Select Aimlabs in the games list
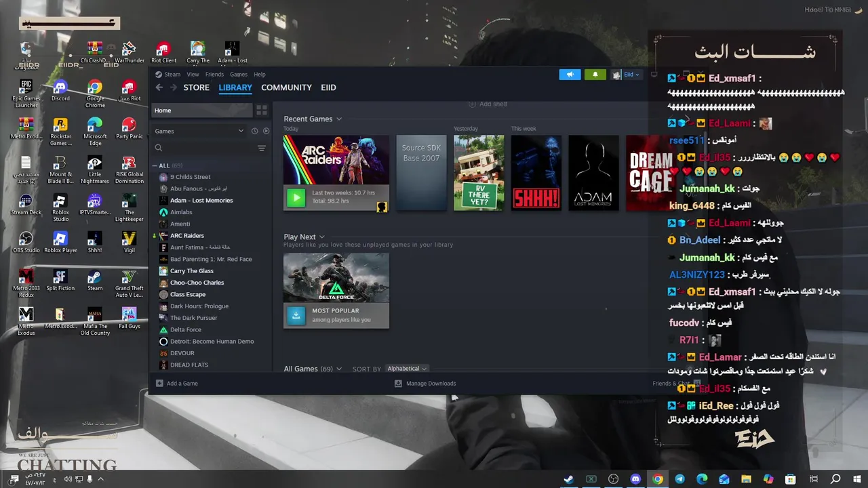 click(181, 212)
